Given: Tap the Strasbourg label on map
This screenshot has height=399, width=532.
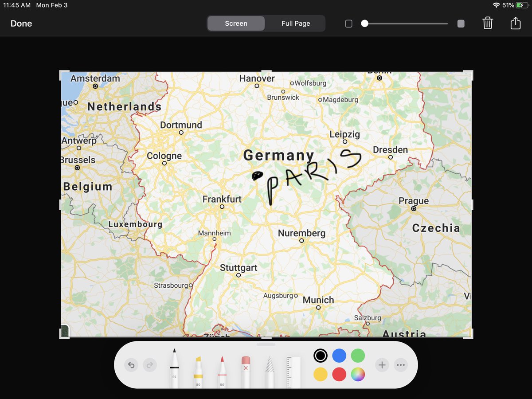Looking at the screenshot, I should click(x=171, y=286).
